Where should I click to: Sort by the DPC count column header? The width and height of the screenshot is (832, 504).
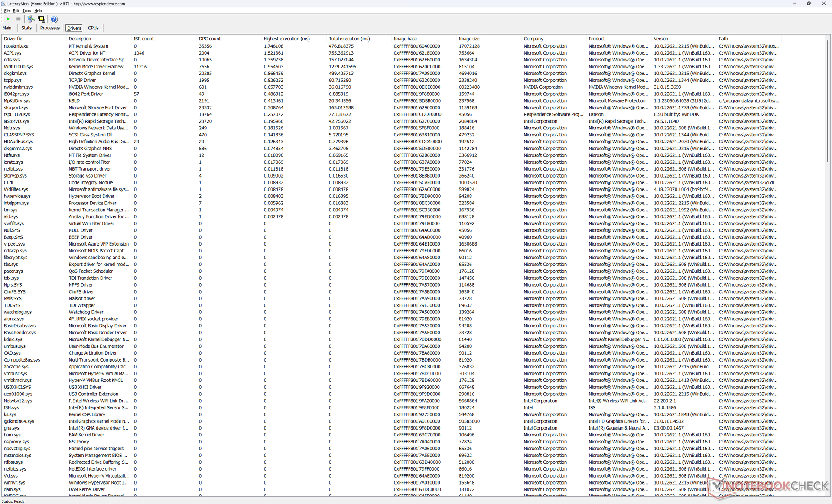tap(210, 39)
